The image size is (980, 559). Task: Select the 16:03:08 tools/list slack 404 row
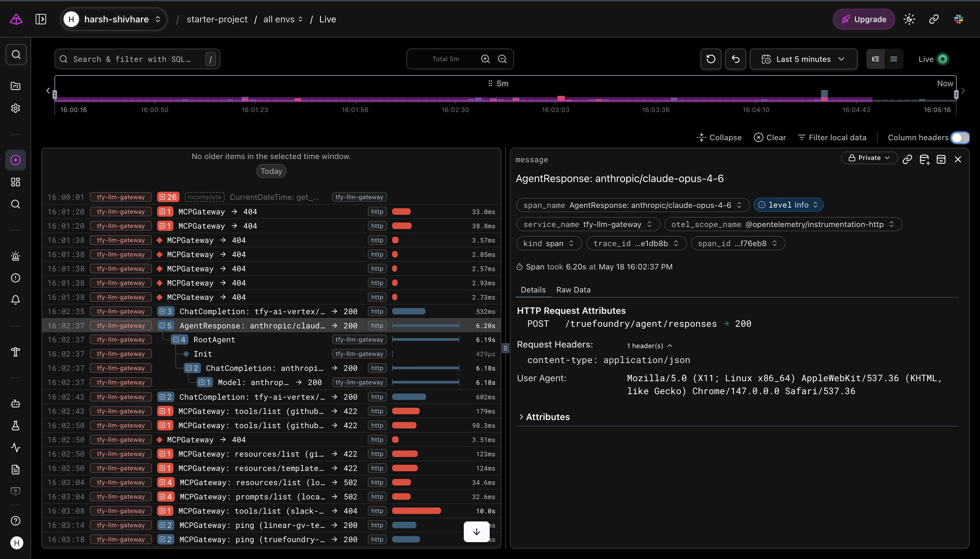(x=271, y=511)
